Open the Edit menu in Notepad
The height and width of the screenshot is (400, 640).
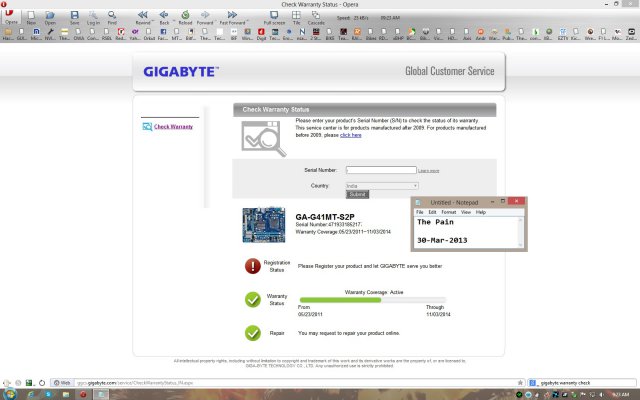click(432, 212)
